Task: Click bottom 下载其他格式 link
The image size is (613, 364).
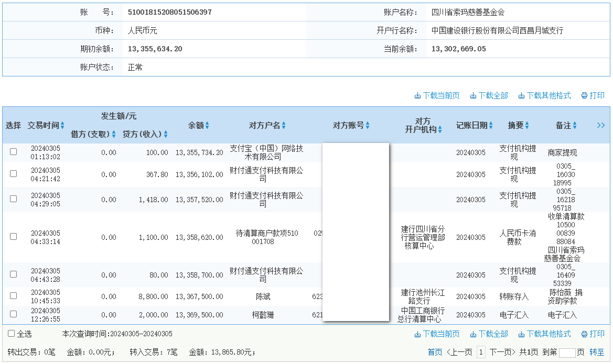Action: [x=549, y=334]
